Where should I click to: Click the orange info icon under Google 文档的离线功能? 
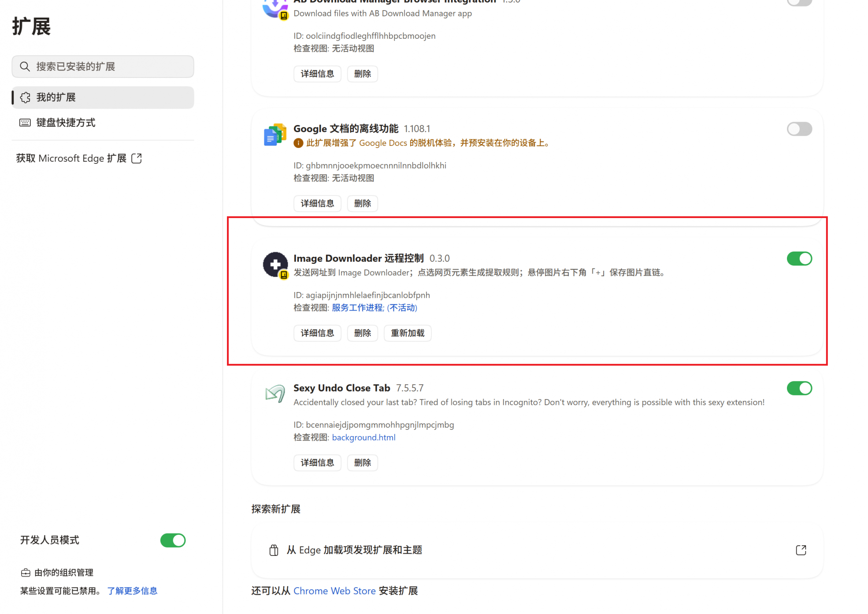298,143
